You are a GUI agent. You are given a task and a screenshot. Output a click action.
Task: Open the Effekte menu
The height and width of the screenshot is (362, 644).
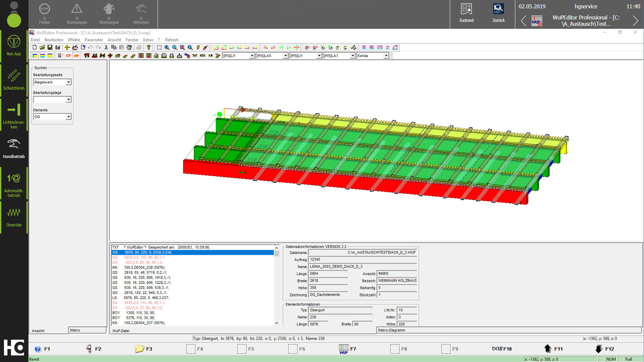[x=74, y=40]
